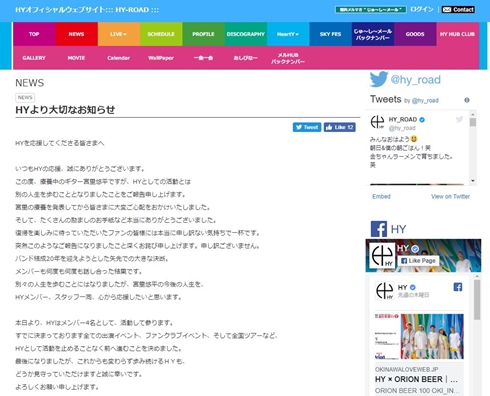Screen dimensions: 490x396
Task: Click the ログイン link in header
Action: coord(422,9)
